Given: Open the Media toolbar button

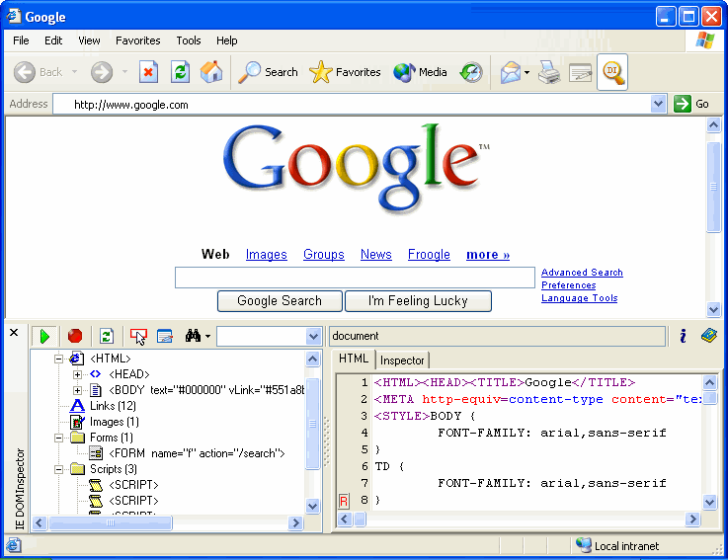Looking at the screenshot, I should 420,72.
